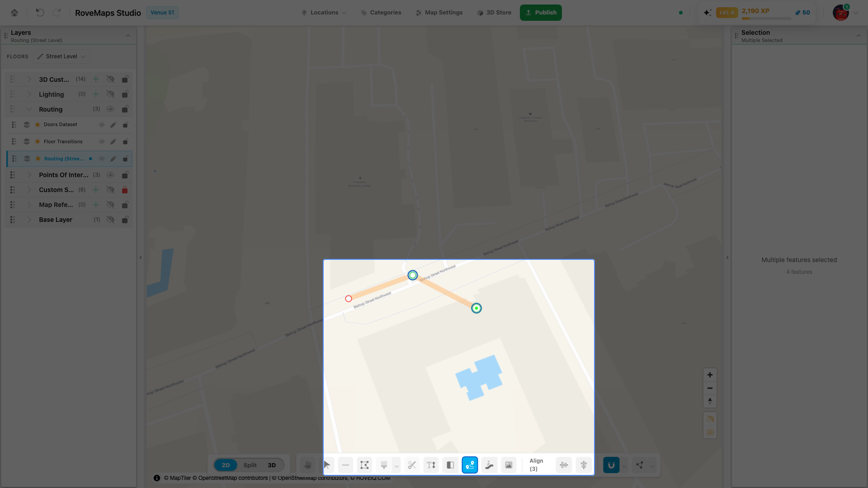The image size is (868, 488).
Task: Click the Venue 51 badge
Action: [x=162, y=13]
